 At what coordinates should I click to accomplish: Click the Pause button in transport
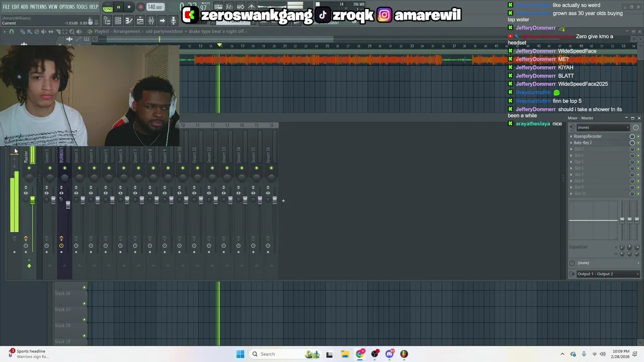118,7
